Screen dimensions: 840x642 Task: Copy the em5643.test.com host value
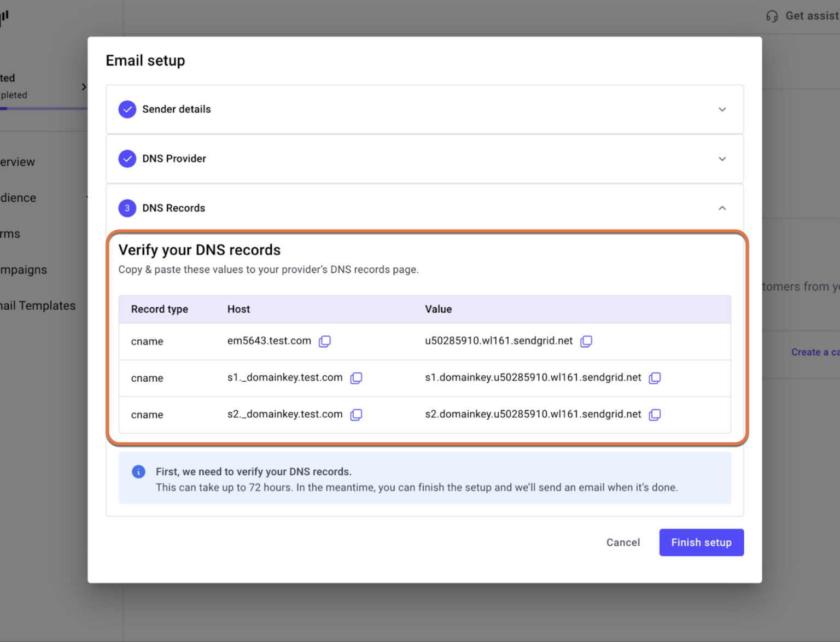click(325, 341)
